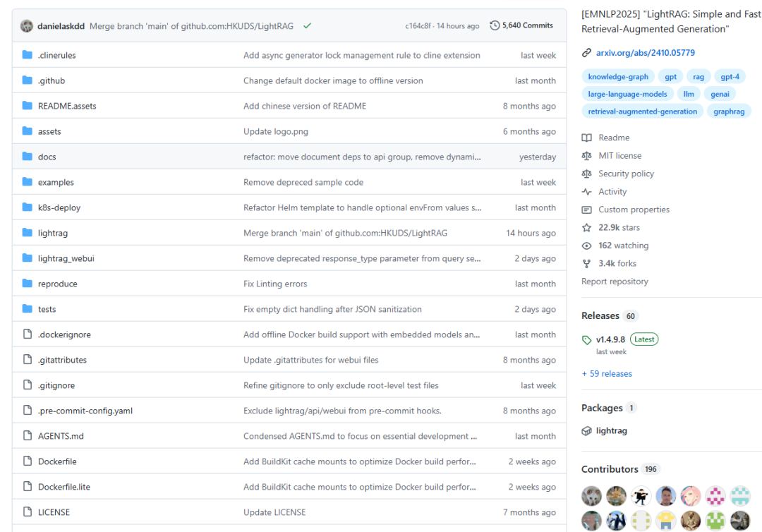This screenshot has height=532, width=762.
Task: Click the .gitignore file icon
Action: pyautogui.click(x=28, y=385)
